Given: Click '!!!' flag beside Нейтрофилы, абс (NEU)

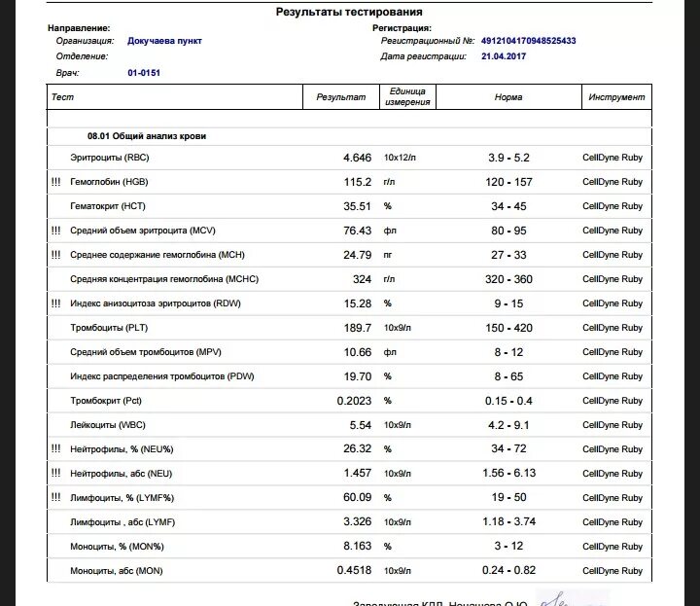Looking at the screenshot, I should 55,473.
